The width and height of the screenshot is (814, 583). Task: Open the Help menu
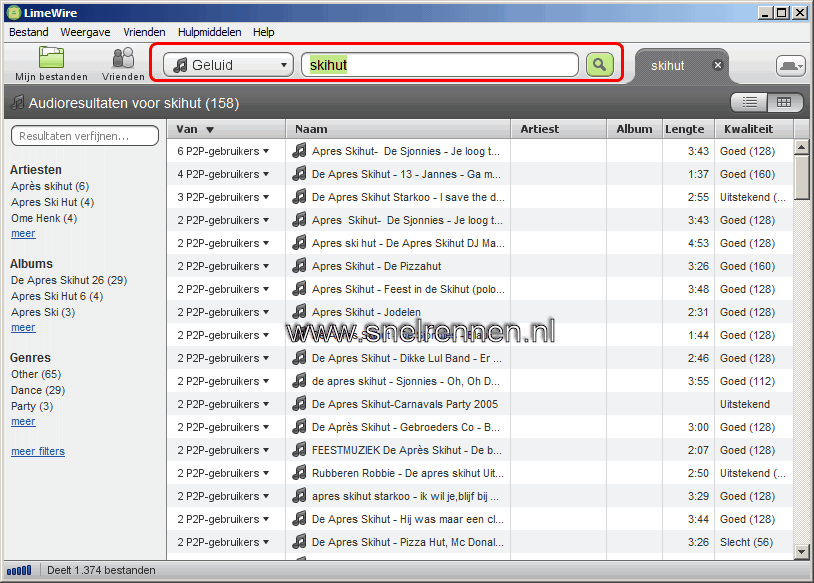point(264,32)
